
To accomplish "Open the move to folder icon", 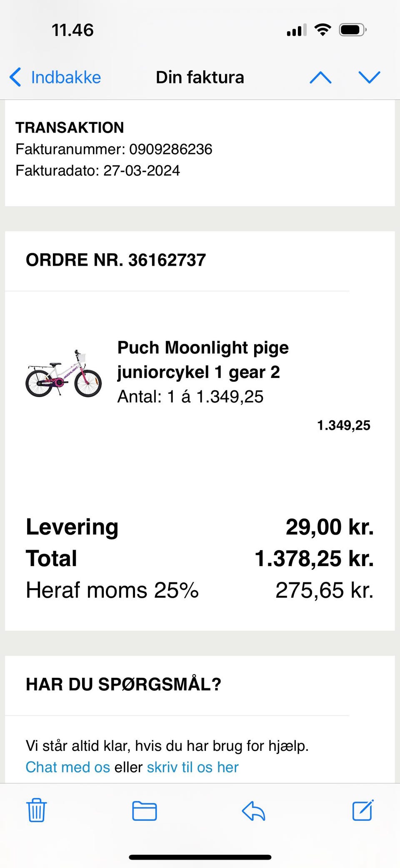I will 144,811.
